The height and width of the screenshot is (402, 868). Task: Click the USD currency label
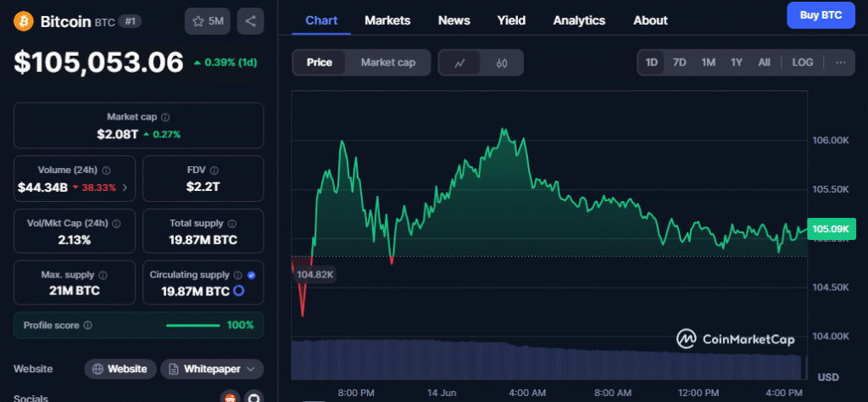tap(828, 377)
